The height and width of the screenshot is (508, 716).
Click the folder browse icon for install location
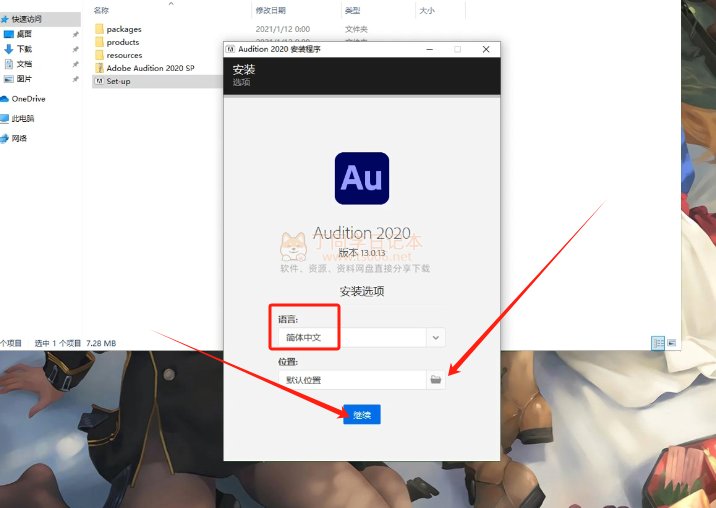(x=436, y=380)
